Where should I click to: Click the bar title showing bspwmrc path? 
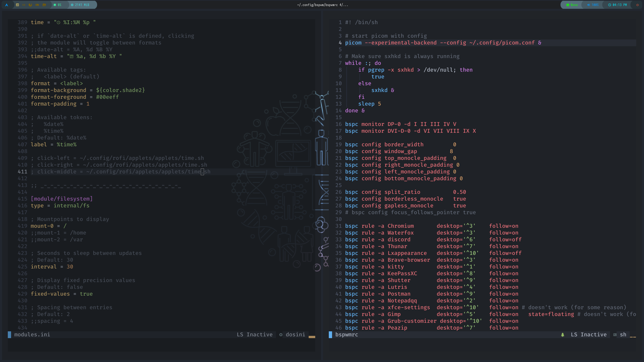322,5
